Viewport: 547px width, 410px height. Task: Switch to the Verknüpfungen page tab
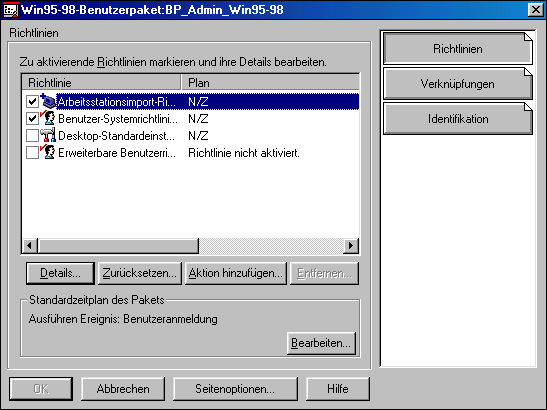click(458, 84)
